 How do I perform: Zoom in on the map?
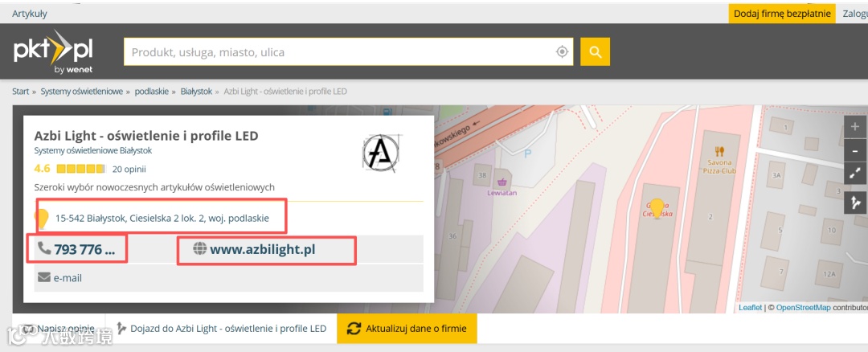click(x=854, y=126)
